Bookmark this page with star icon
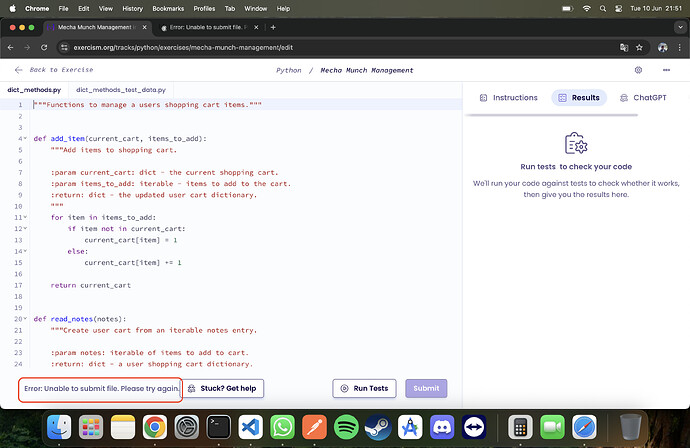The width and height of the screenshot is (690, 448). (639, 48)
